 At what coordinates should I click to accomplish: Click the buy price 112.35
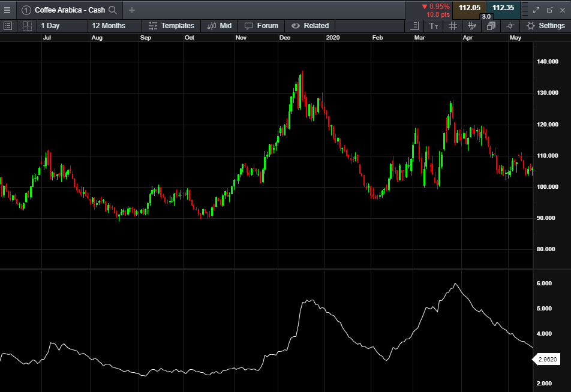pos(503,8)
